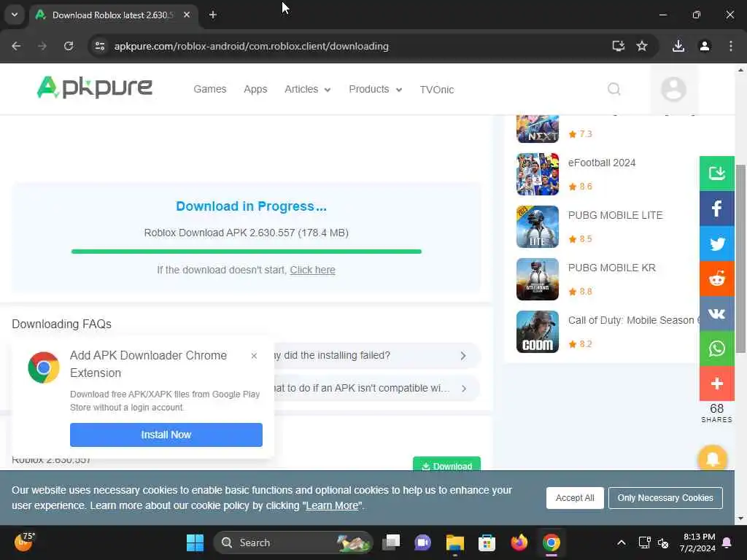This screenshot has height=560, width=747.
Task: Open the Apps nav item
Action: 255,89
